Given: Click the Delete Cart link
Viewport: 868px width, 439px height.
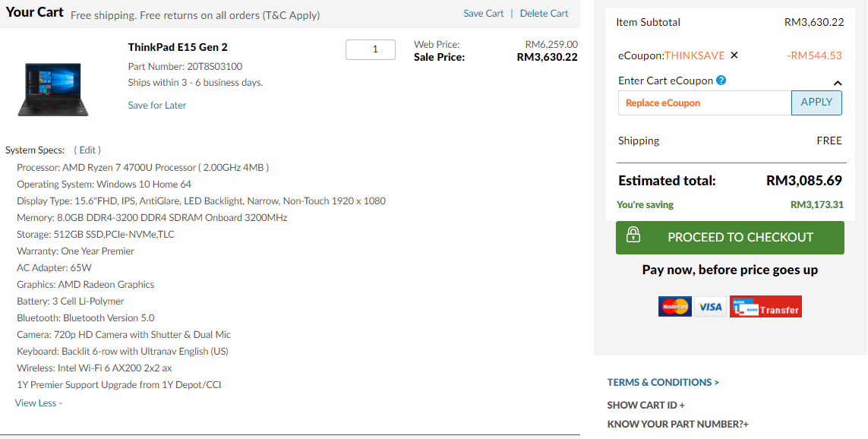Looking at the screenshot, I should coord(544,14).
